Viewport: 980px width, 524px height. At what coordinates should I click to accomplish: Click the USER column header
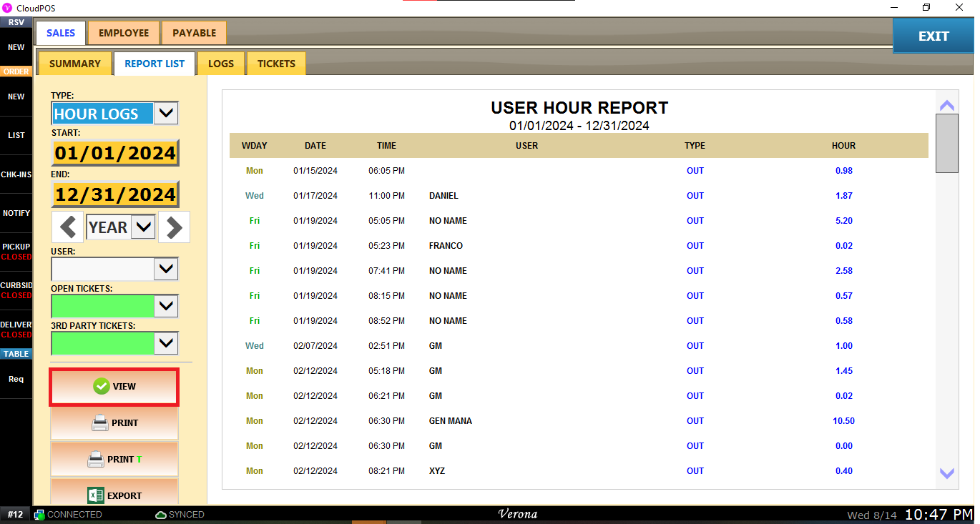pyautogui.click(x=527, y=146)
